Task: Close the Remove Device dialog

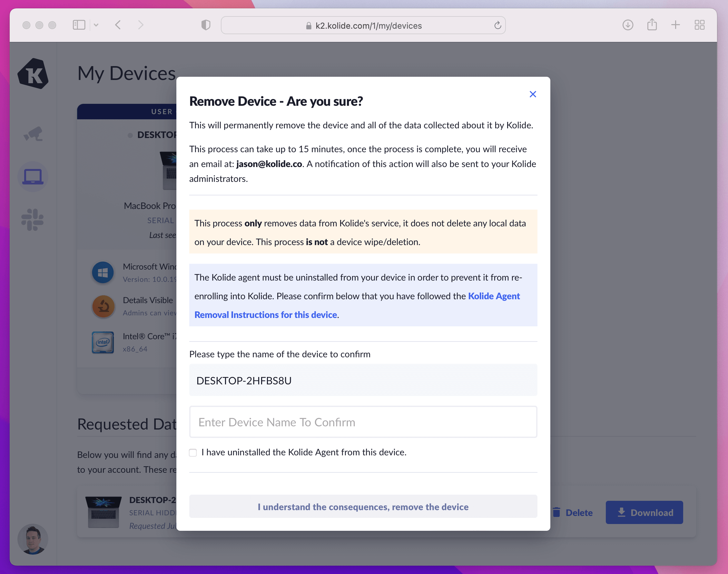Action: (533, 94)
